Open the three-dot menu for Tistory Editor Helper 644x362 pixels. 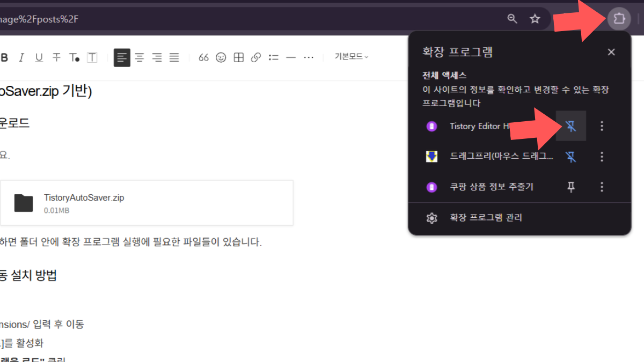pyautogui.click(x=602, y=125)
